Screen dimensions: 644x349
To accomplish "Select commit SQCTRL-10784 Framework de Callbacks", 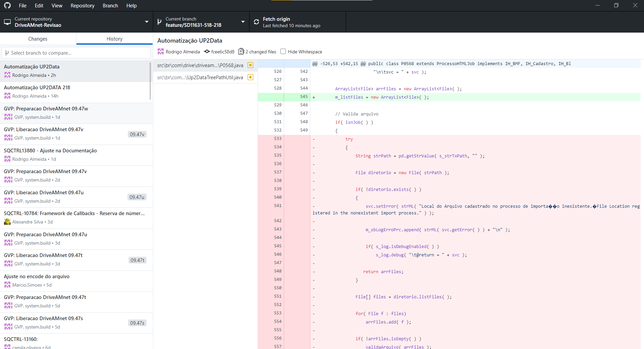I will [x=76, y=218].
